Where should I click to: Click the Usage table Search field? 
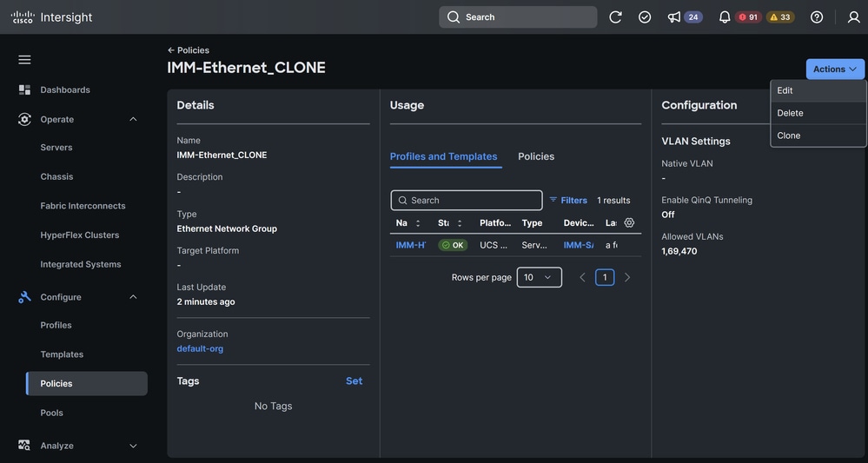click(x=467, y=201)
